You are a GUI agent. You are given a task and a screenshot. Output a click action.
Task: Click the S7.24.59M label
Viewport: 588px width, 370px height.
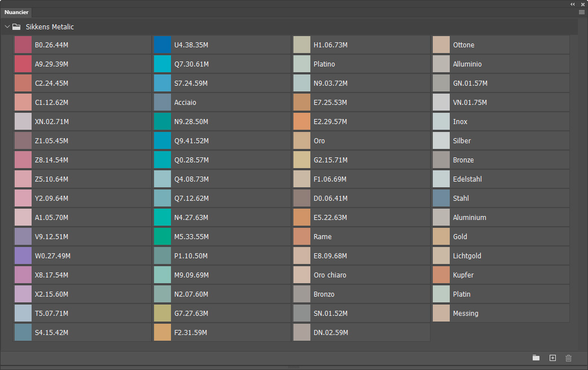[x=191, y=83]
